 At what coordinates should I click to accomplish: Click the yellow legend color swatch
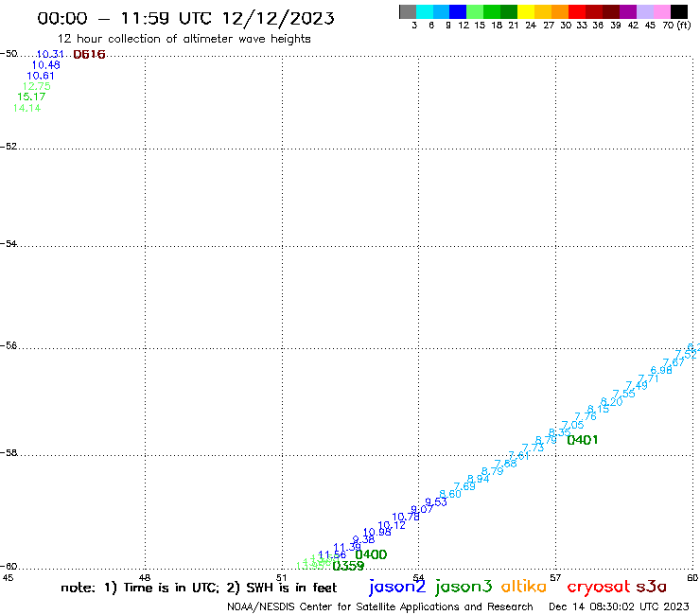point(526,12)
